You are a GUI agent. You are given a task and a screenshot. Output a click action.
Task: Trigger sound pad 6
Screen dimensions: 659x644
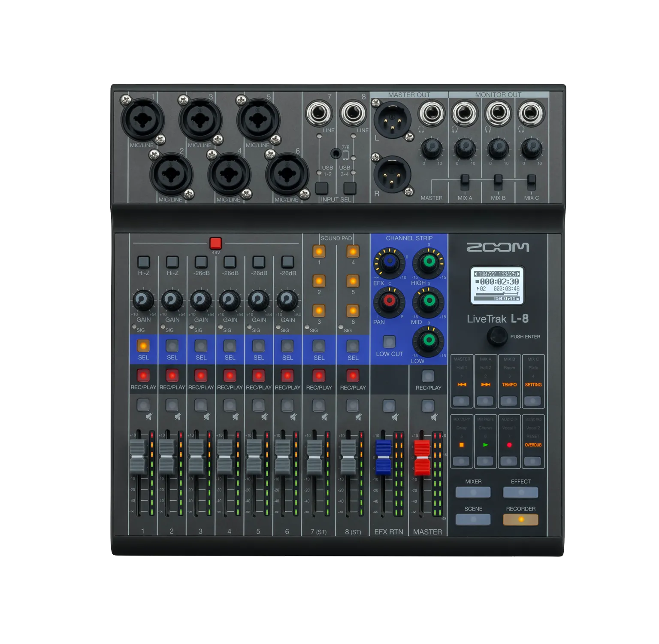pos(353,310)
